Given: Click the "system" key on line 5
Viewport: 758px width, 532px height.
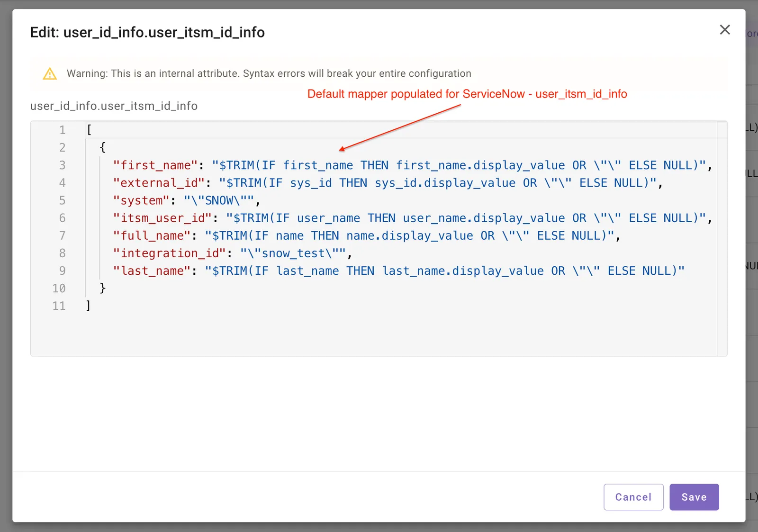Looking at the screenshot, I should click(x=141, y=200).
